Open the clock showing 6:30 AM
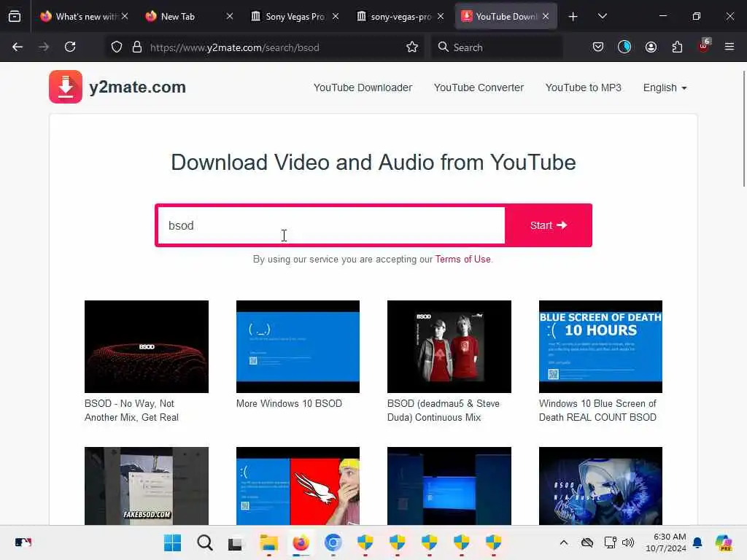The width and height of the screenshot is (747, 560). click(665, 542)
